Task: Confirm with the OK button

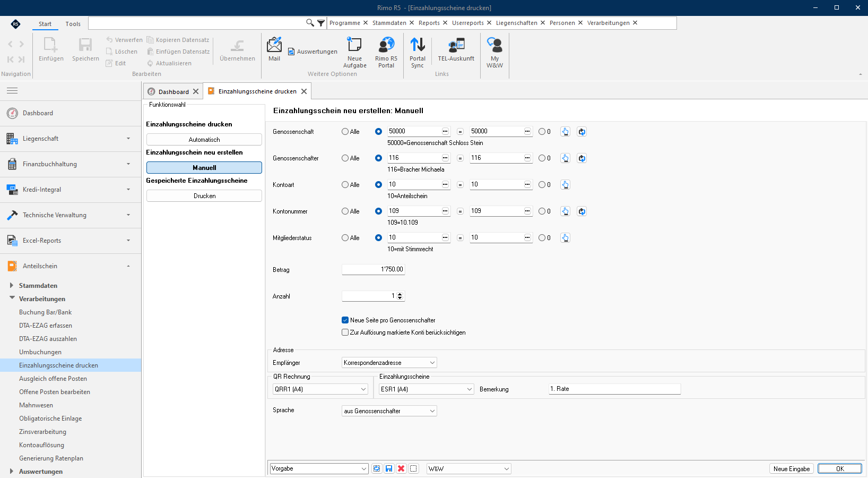Action: tap(840, 468)
